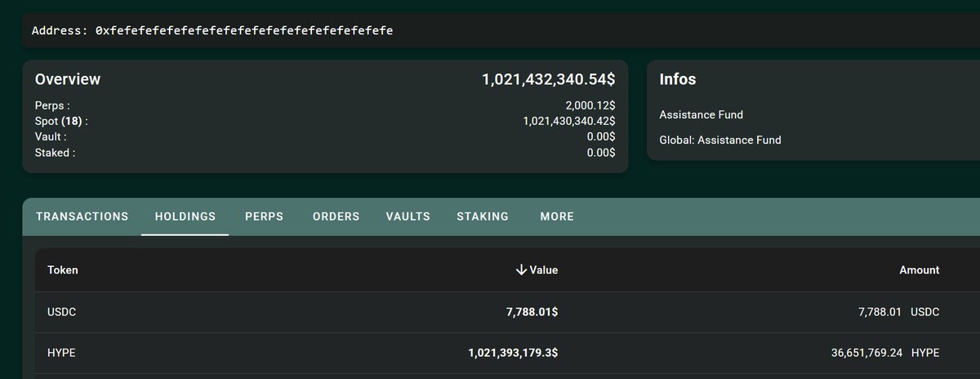
Task: Click the Token column header
Action: (63, 270)
